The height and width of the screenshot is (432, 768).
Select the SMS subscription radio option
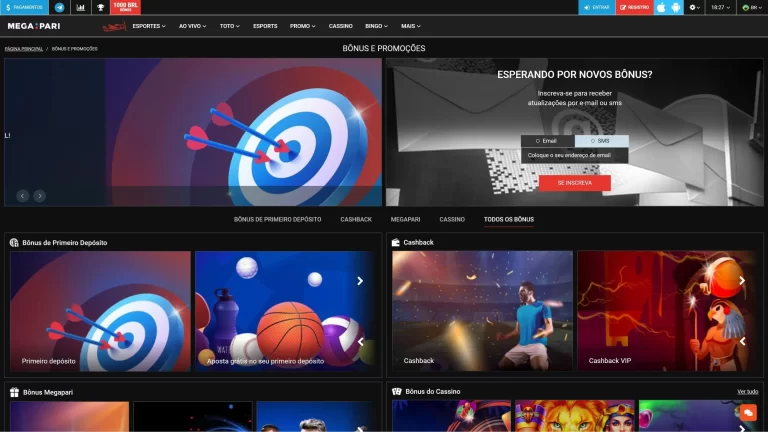601,141
